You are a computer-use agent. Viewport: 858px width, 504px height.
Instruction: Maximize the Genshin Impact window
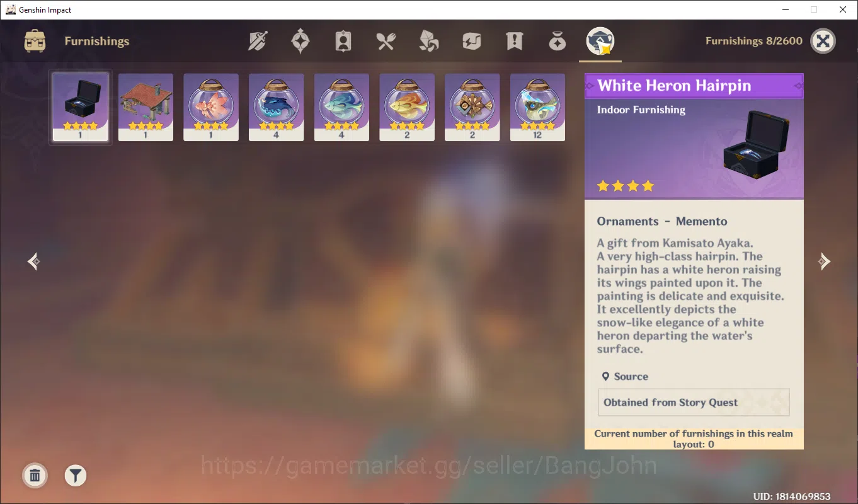pyautogui.click(x=814, y=9)
